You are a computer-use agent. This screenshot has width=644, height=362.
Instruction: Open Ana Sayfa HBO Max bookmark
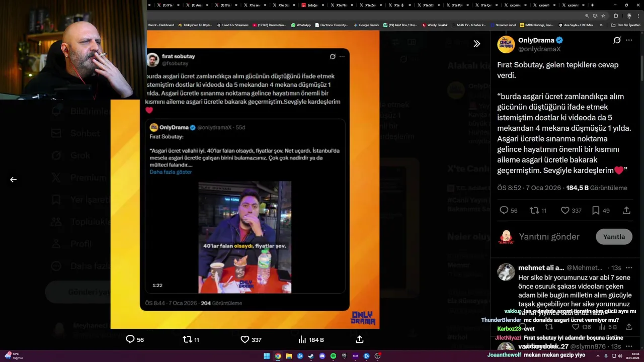pos(576,25)
